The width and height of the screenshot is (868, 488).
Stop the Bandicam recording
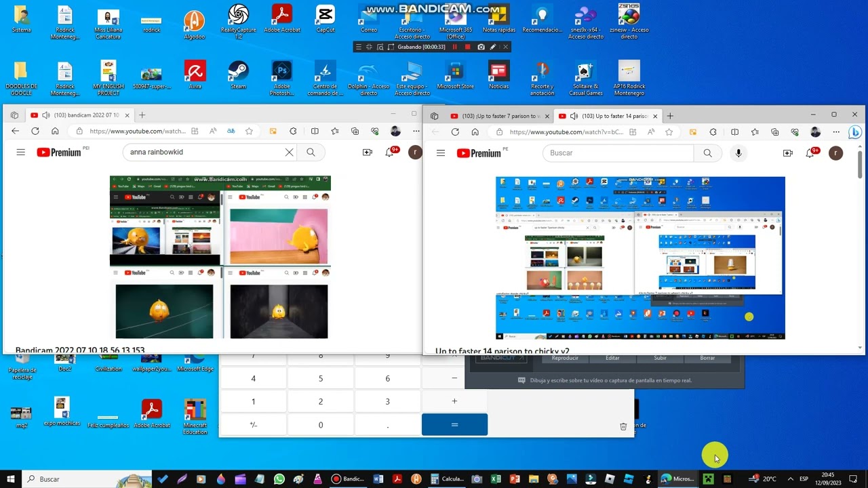point(468,47)
